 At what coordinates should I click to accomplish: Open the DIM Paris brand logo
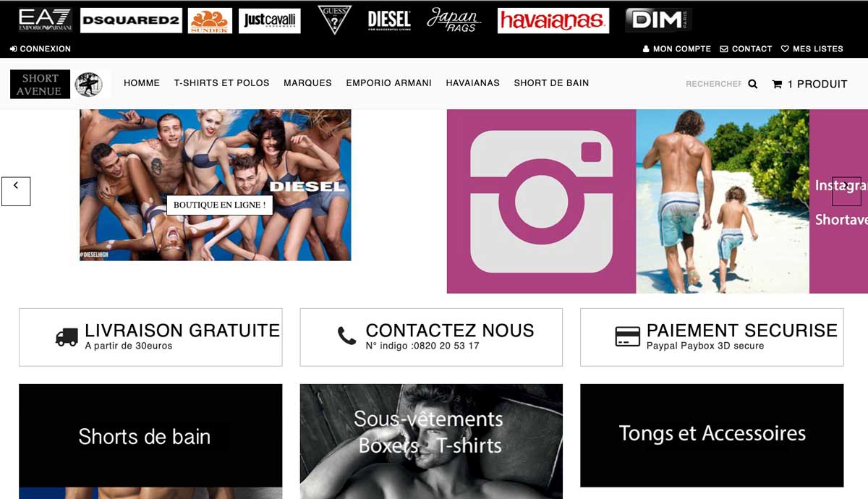pyautogui.click(x=658, y=20)
